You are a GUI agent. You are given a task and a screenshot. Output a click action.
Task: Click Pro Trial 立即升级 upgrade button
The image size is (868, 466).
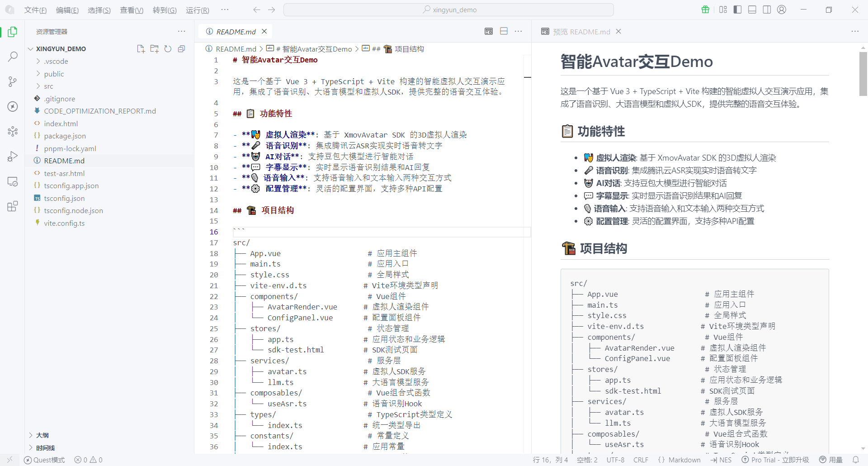[775, 460]
